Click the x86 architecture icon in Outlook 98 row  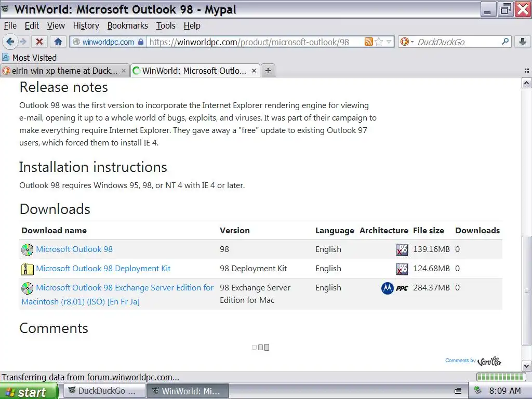[x=402, y=250]
